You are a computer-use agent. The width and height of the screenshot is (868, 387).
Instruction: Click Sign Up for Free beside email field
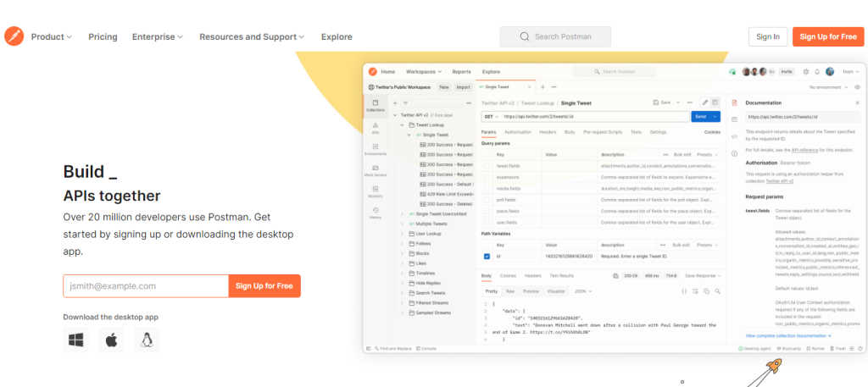tap(264, 286)
